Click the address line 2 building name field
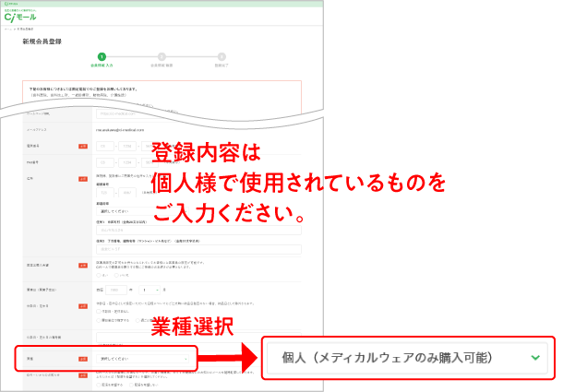563x392 pixels. tap(198, 249)
